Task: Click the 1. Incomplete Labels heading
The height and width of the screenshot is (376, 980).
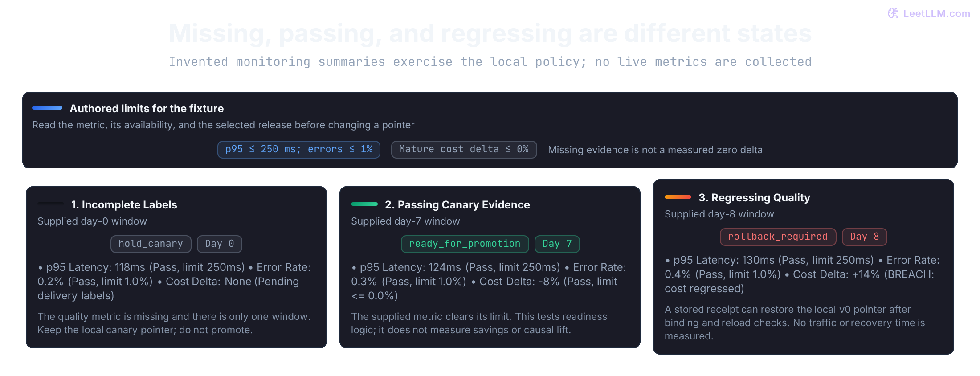Action: coord(124,205)
